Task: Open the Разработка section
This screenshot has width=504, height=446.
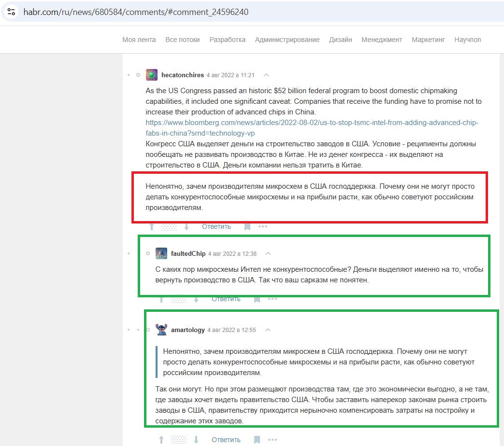Action: pyautogui.click(x=227, y=40)
